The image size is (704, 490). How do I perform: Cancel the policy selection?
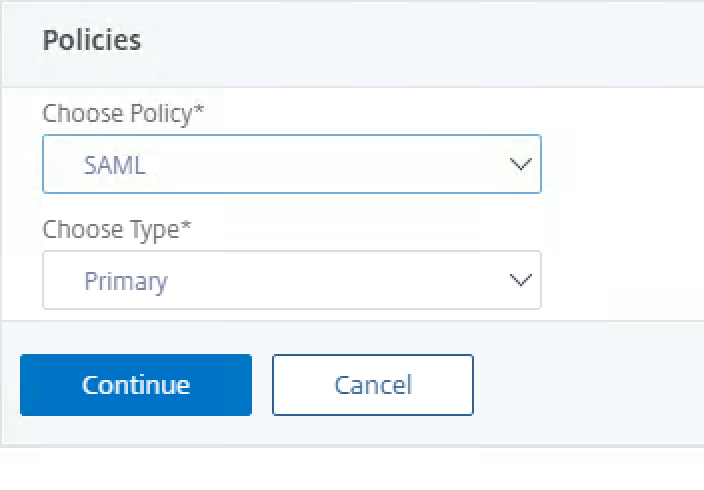click(x=372, y=385)
